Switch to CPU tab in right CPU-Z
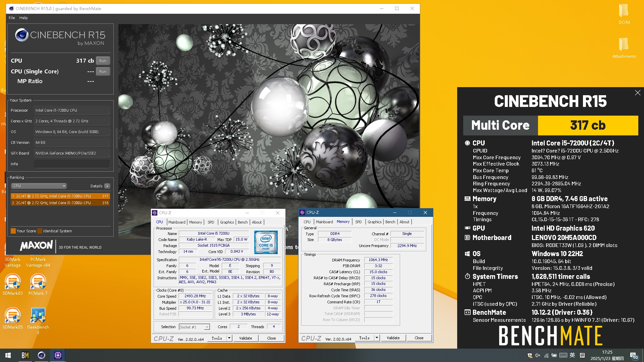This screenshot has height=362, width=644. (x=307, y=222)
